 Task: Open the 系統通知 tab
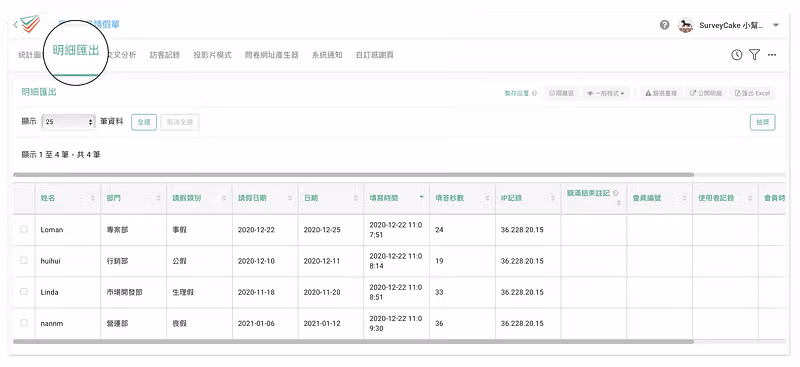pyautogui.click(x=327, y=55)
